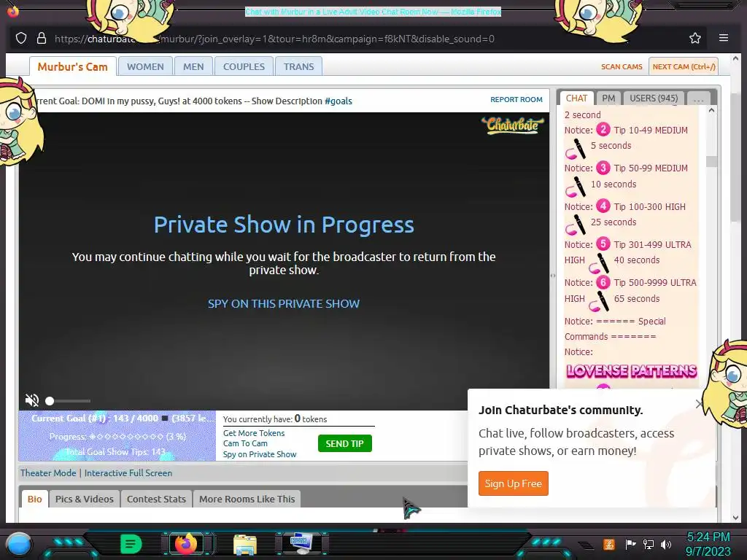Screen dimensions: 747x560
Task: Click the page scrollbar down arrow
Action: [735, 518]
